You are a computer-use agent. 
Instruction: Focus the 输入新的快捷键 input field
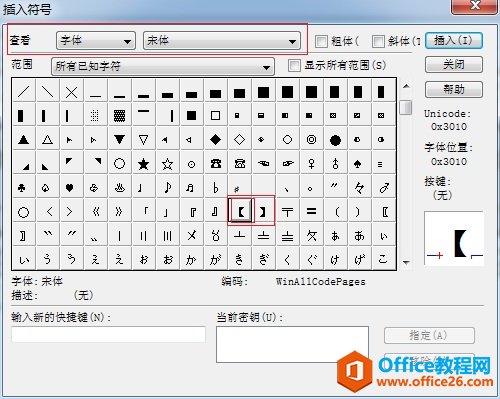pos(108,334)
